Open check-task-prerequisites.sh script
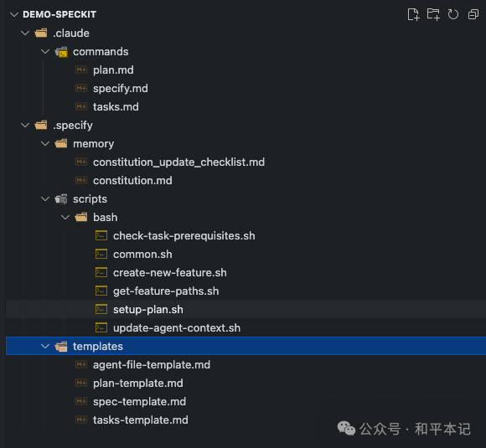 point(184,236)
